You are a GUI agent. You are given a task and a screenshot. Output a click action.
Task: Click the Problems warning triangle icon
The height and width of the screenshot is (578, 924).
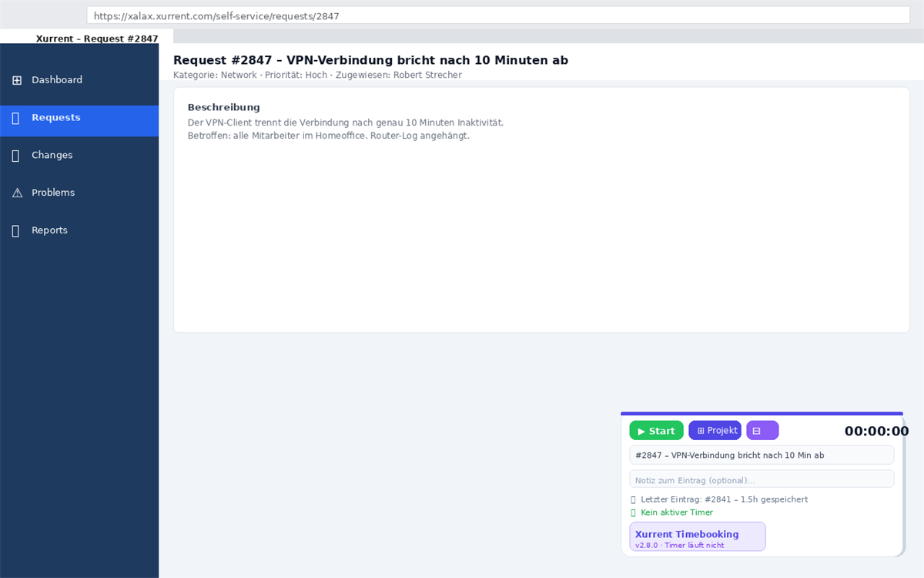point(17,193)
